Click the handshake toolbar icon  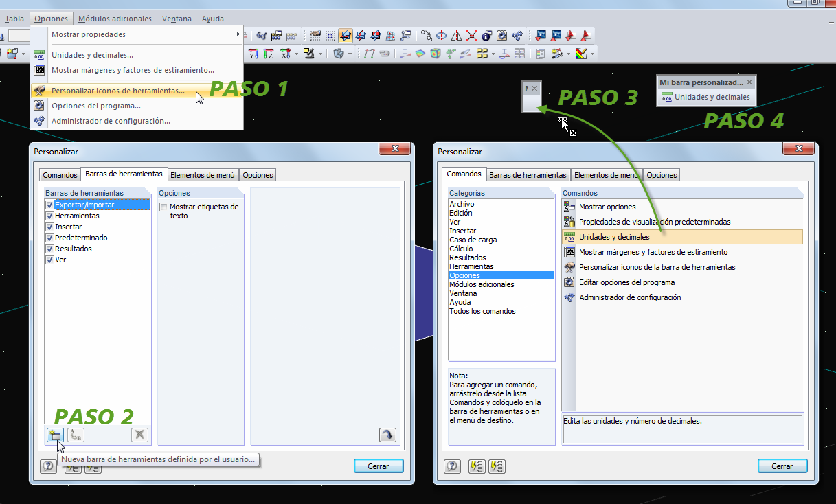pyautogui.click(x=315, y=36)
